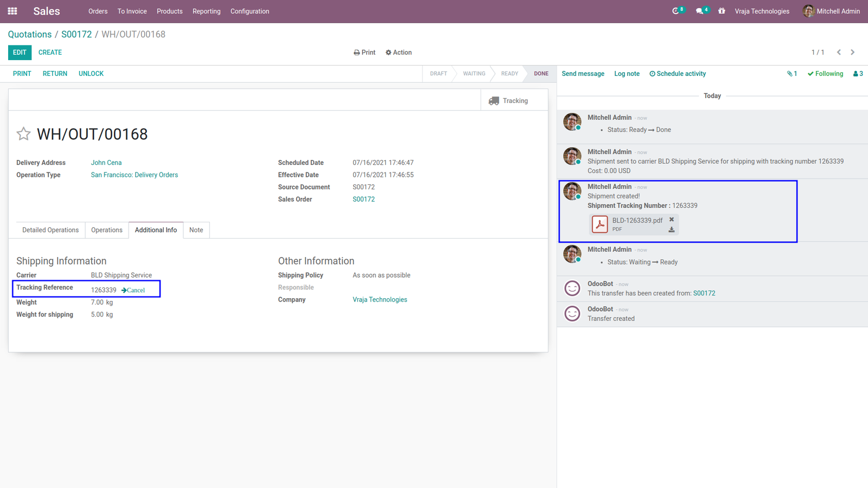Open the Print dropdown menu

pyautogui.click(x=365, y=53)
